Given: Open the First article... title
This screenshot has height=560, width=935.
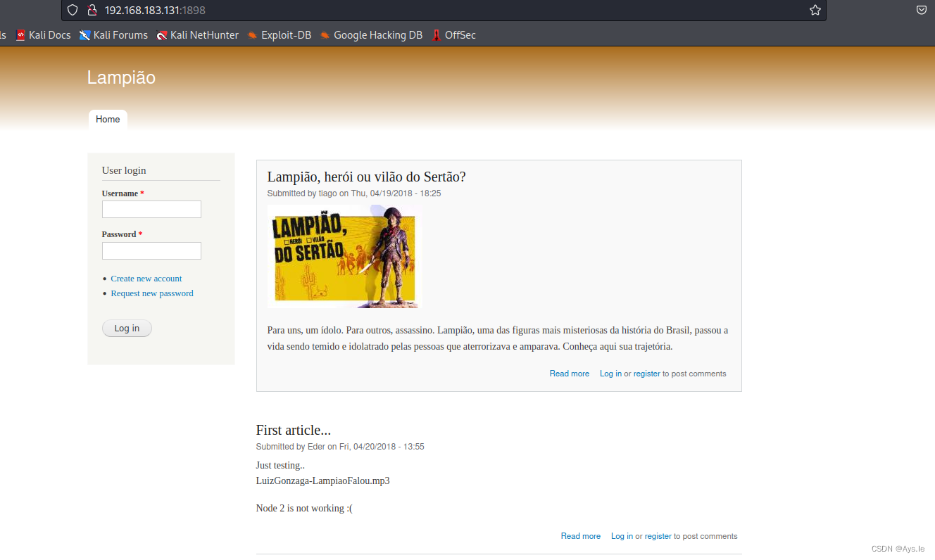Looking at the screenshot, I should pyautogui.click(x=294, y=430).
